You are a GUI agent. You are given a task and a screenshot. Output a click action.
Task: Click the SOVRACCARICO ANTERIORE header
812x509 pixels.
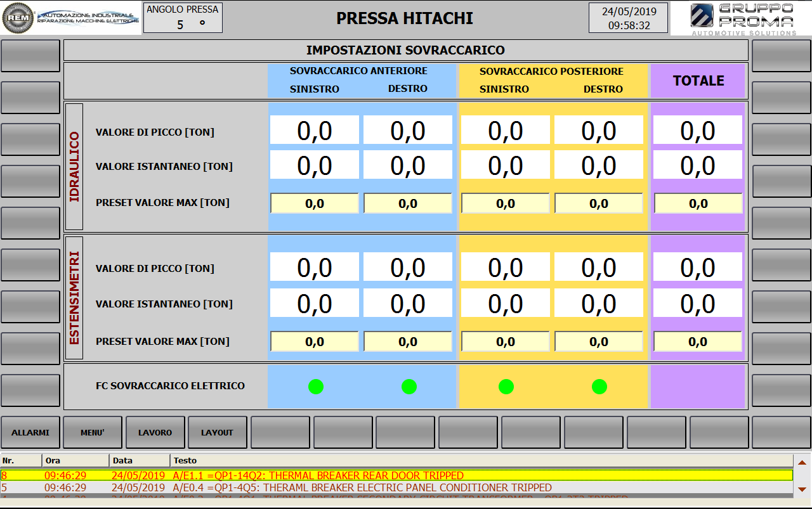click(x=359, y=71)
